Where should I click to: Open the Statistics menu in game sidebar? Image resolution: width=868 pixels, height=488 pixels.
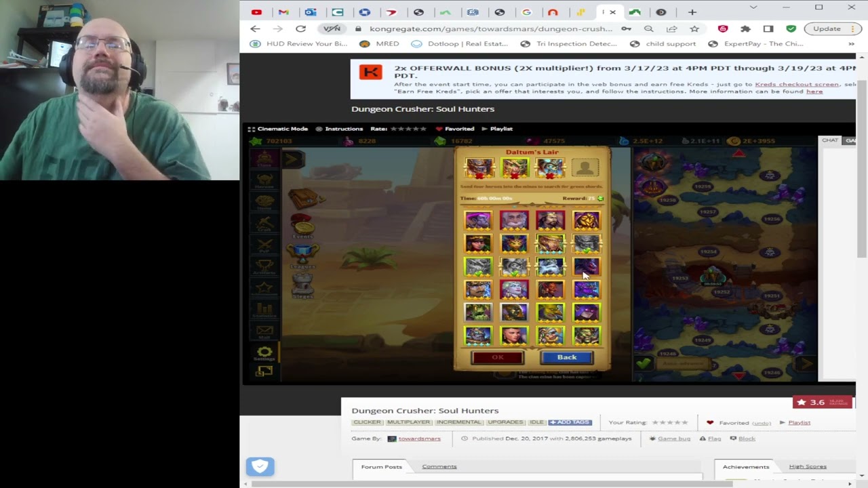[264, 310]
